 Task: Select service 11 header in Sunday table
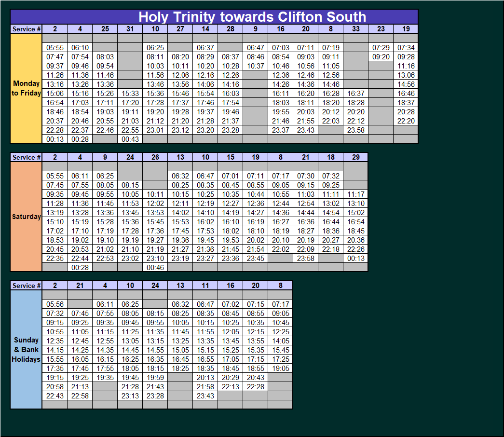(x=205, y=286)
